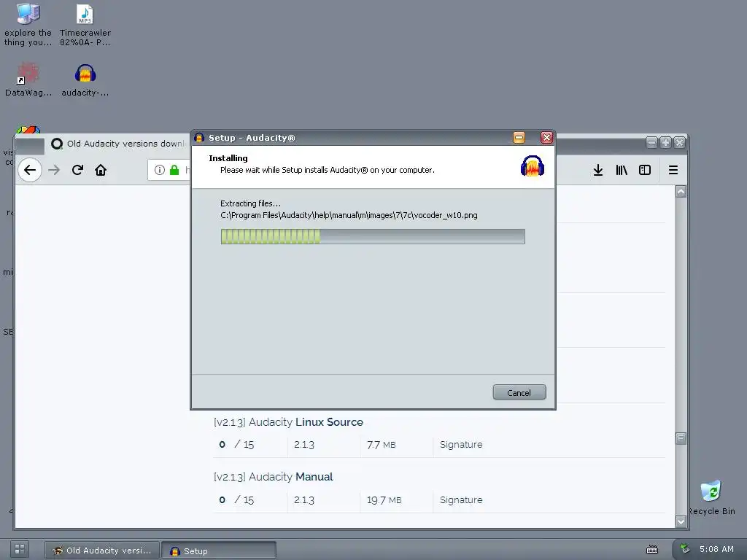Click the browser vertical scroll thumb
Viewport: 747px width, 560px height.
click(681, 438)
